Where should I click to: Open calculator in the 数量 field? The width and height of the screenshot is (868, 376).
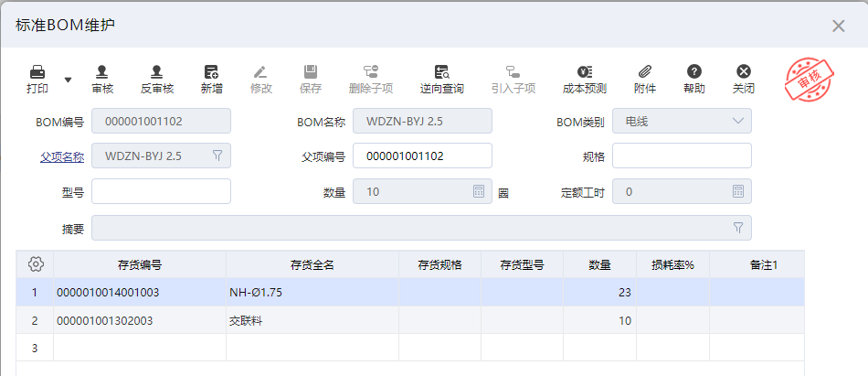click(478, 191)
